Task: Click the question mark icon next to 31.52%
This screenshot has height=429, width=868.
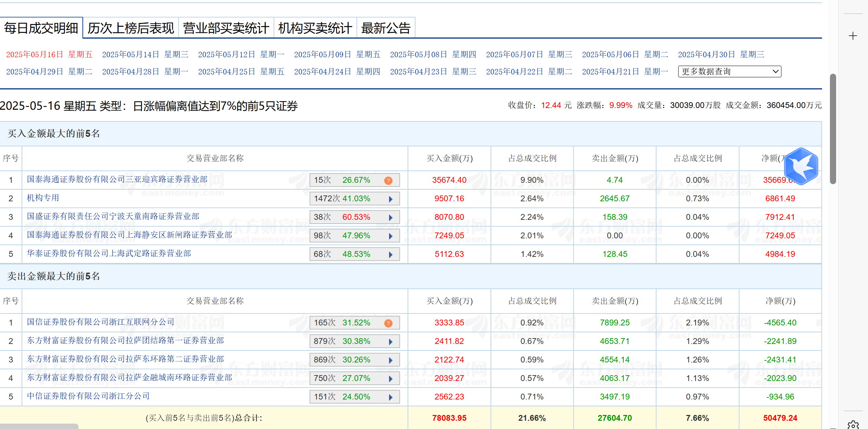Action: 388,323
